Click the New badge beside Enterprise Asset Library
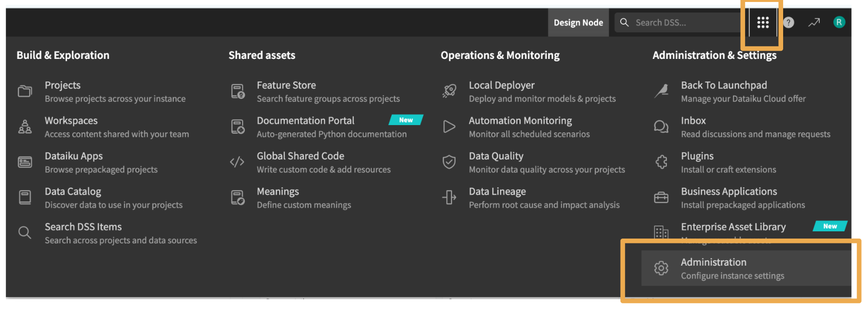868x312 pixels. (830, 226)
